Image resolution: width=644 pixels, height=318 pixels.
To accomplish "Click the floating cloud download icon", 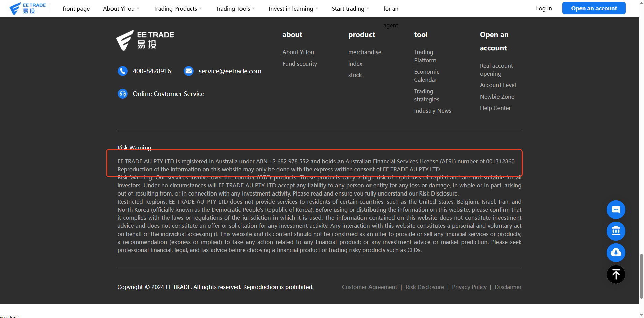I will [616, 253].
